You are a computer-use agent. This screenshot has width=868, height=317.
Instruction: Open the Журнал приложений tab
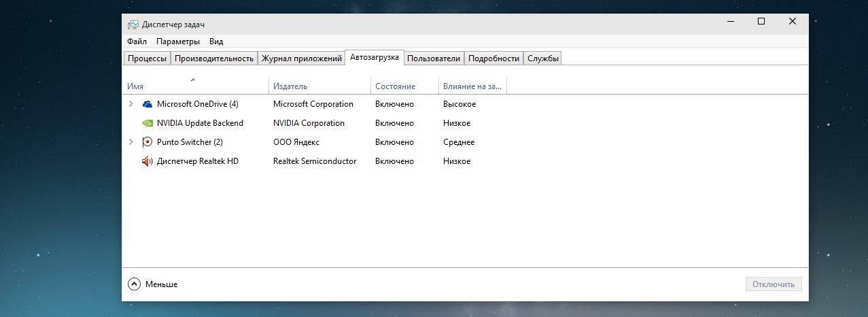pyautogui.click(x=301, y=59)
